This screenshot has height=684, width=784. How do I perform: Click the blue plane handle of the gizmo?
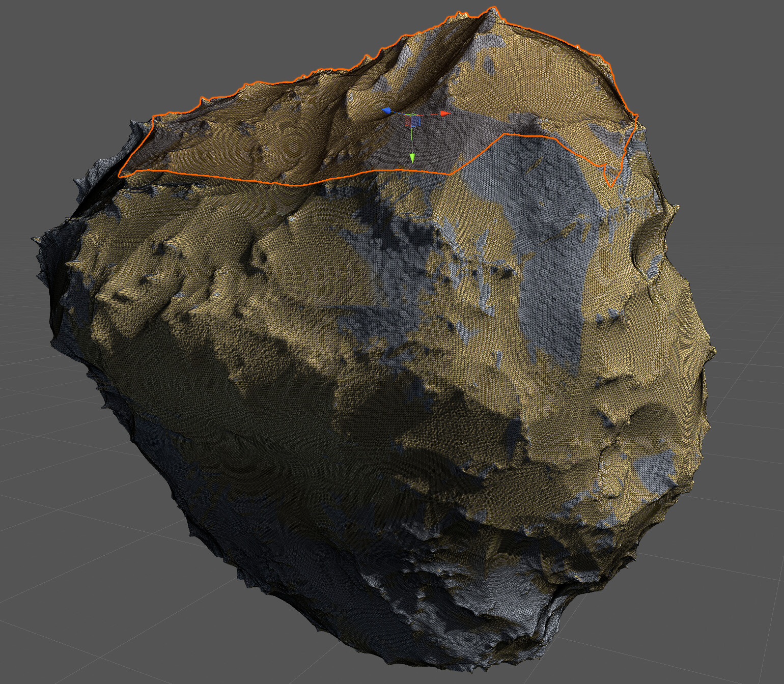tap(415, 121)
